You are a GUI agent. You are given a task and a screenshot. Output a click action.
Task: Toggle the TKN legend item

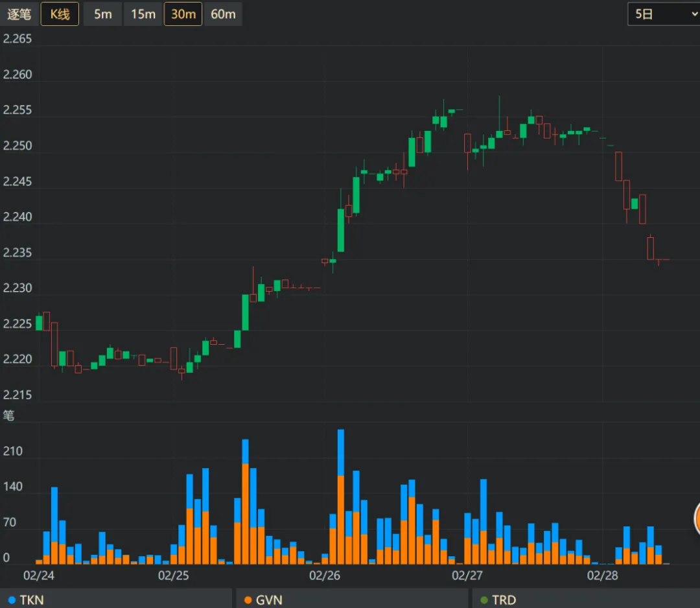pyautogui.click(x=116, y=600)
